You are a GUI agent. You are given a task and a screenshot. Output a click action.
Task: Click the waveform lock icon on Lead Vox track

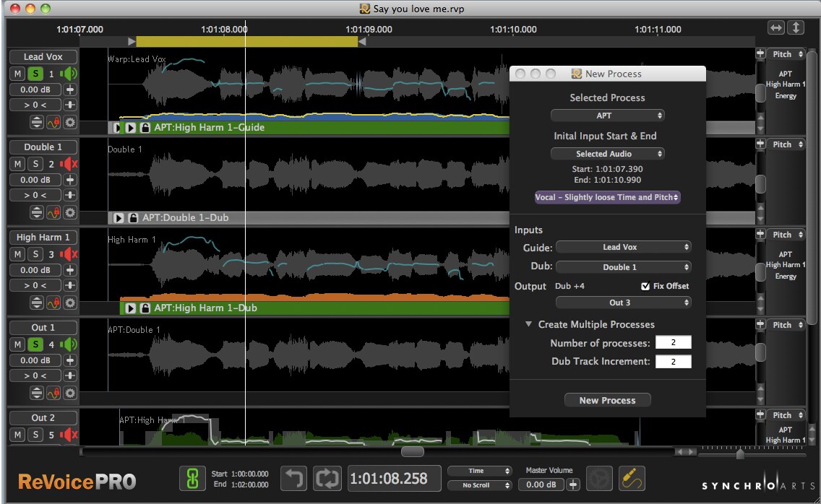click(x=53, y=123)
